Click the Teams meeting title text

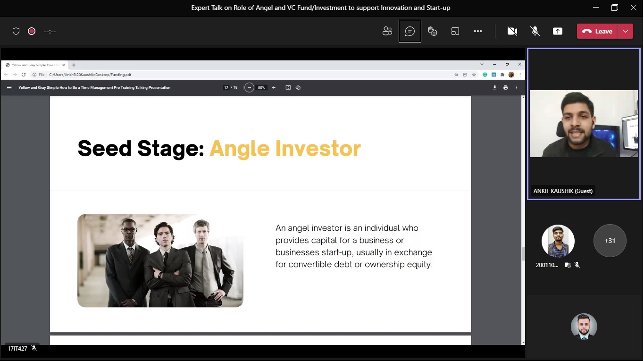[x=320, y=8]
